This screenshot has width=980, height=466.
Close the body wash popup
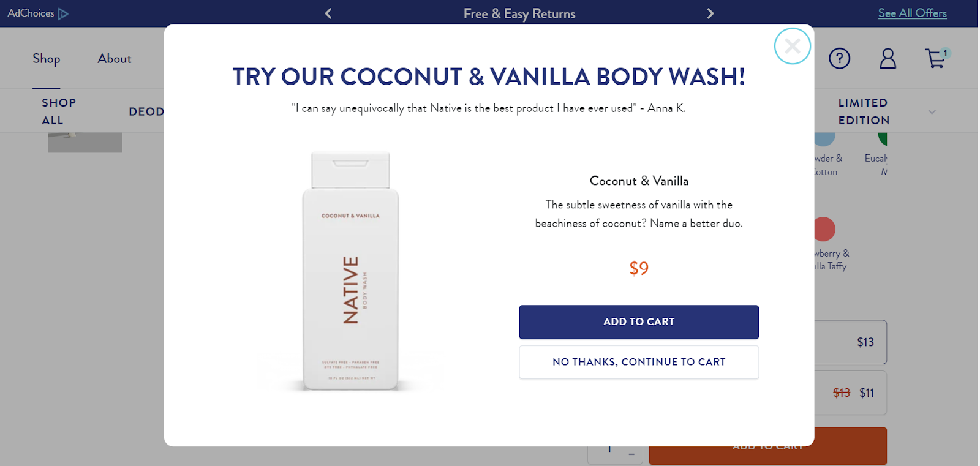point(793,46)
